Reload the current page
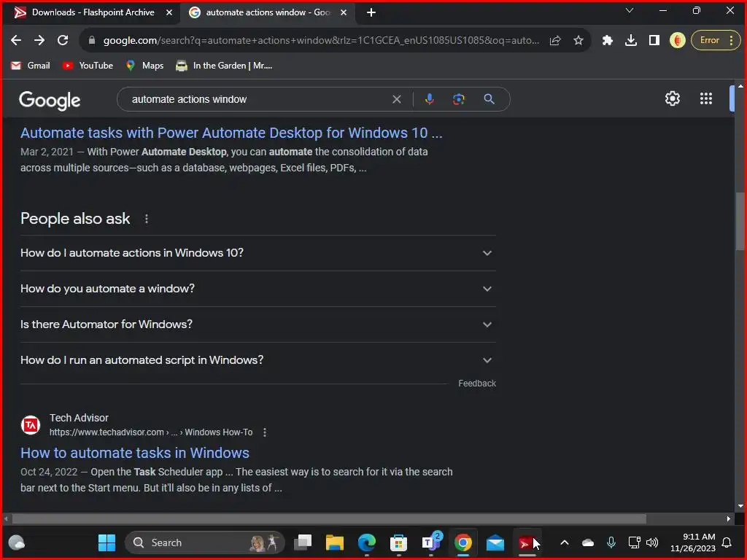Screen dimensions: 747x560 click(x=63, y=41)
